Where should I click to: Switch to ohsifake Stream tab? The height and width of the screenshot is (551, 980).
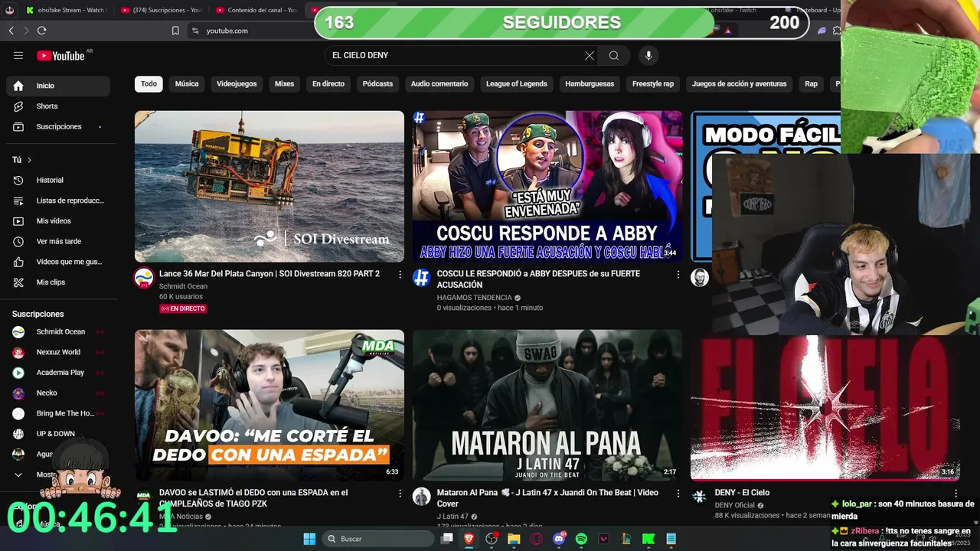coord(65,10)
